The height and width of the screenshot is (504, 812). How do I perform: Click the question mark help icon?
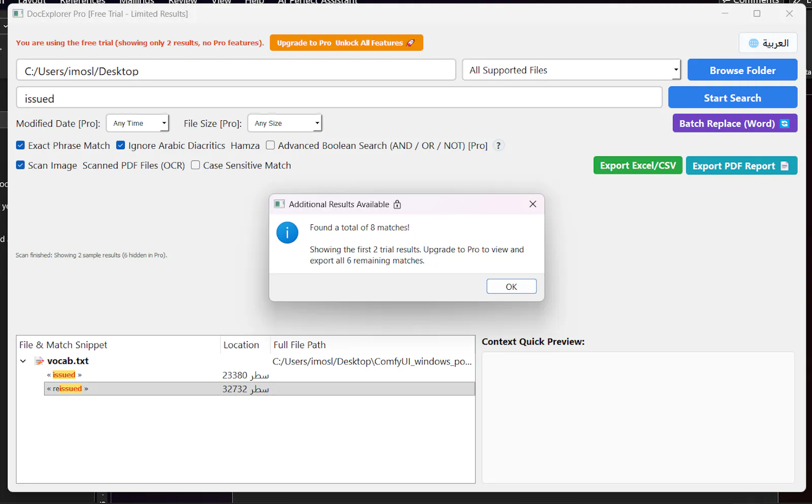click(498, 146)
